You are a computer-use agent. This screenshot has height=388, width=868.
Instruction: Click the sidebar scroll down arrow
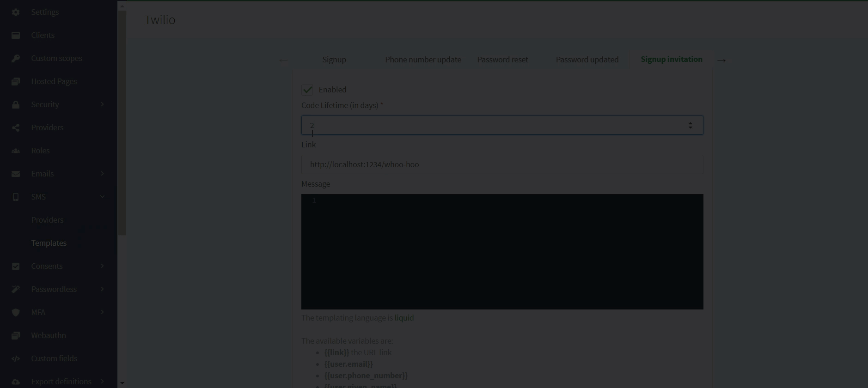122,383
